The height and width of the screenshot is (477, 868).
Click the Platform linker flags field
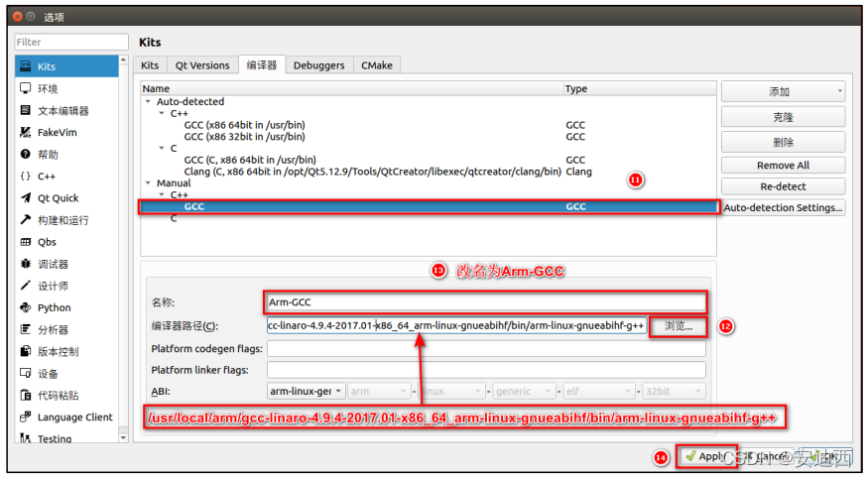pyautogui.click(x=486, y=370)
